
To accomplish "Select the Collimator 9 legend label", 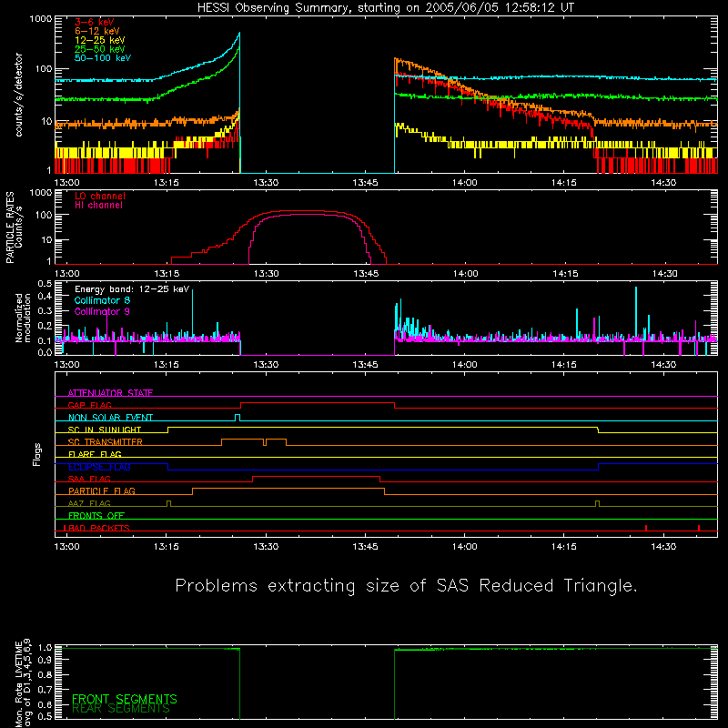I will coord(102,311).
